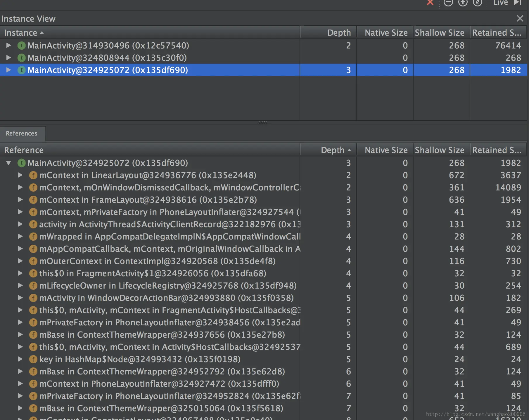Click field icon of Activity$HostCallbacks row
529x420 pixels.
[33, 347]
